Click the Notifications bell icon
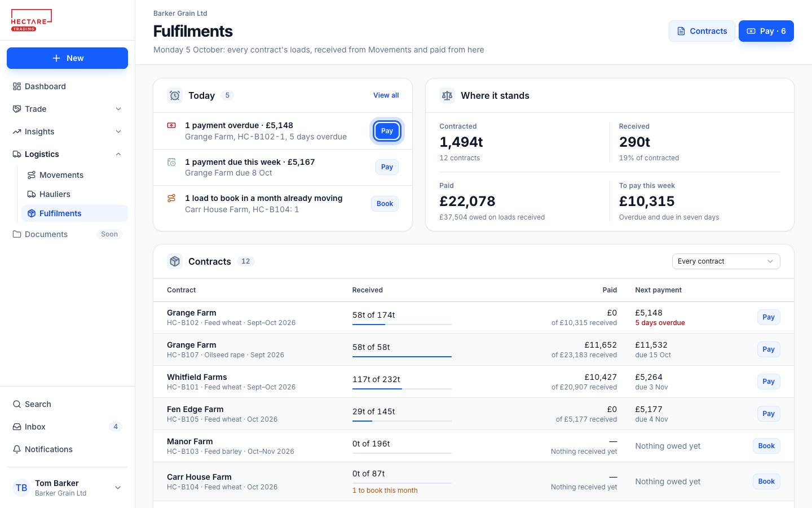 click(x=17, y=449)
